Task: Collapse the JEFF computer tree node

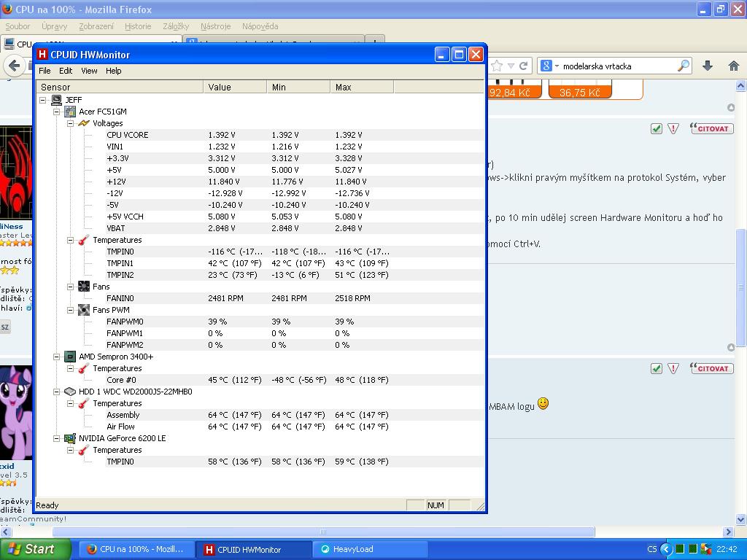Action: click(x=43, y=100)
